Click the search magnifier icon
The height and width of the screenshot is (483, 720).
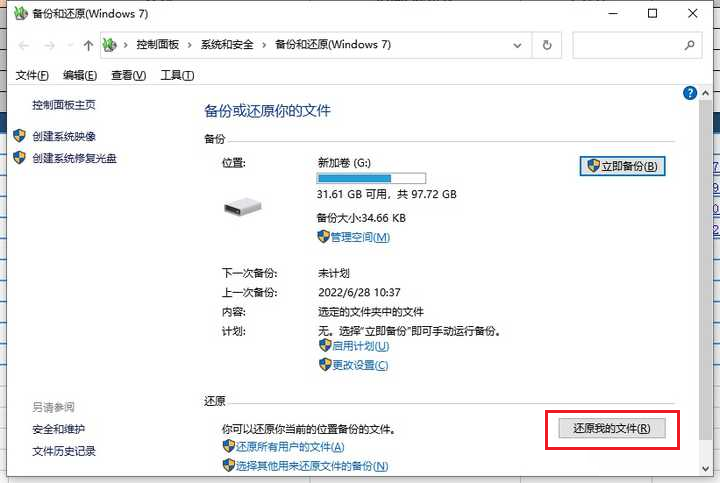point(689,45)
